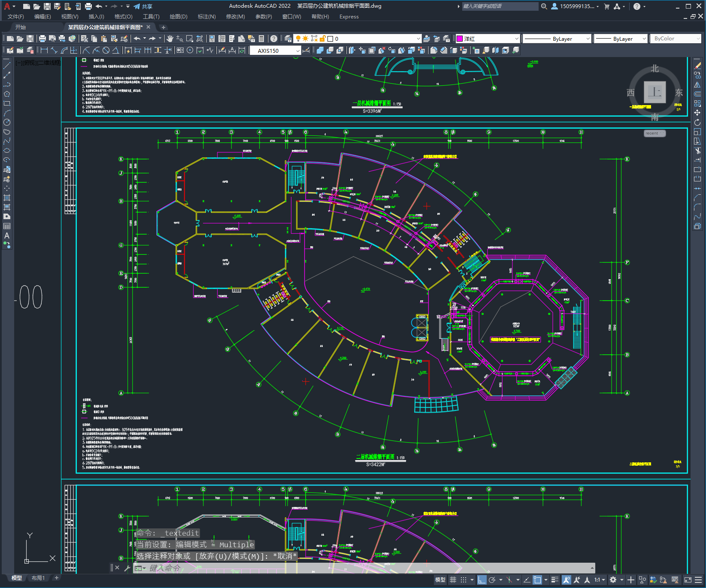Click the Plot (printer) icon in standard toolbar
The width and height of the screenshot is (706, 588).
[42, 39]
